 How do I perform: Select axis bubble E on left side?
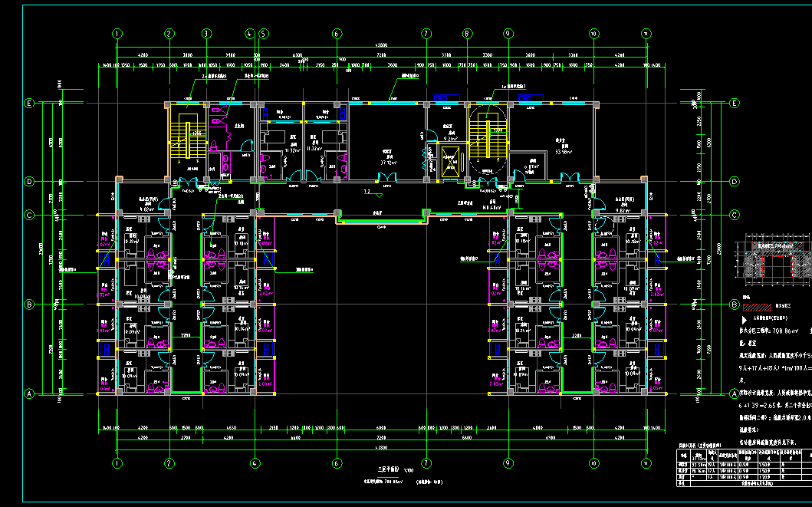pos(29,103)
